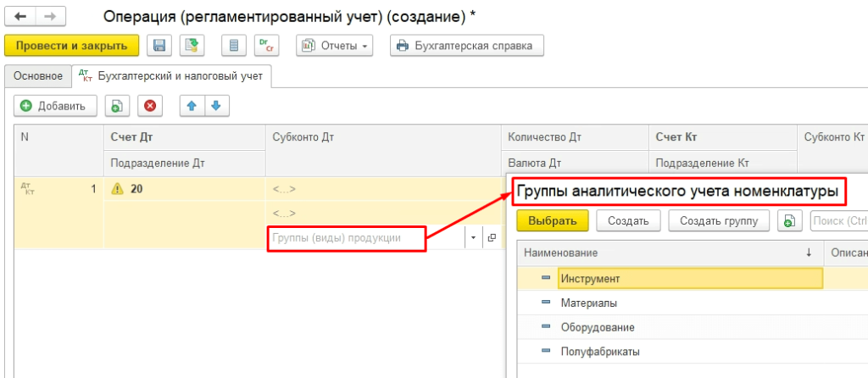Image resolution: width=868 pixels, height=378 pixels.
Task: Click Бухгалтерская справка button
Action: coord(467,46)
